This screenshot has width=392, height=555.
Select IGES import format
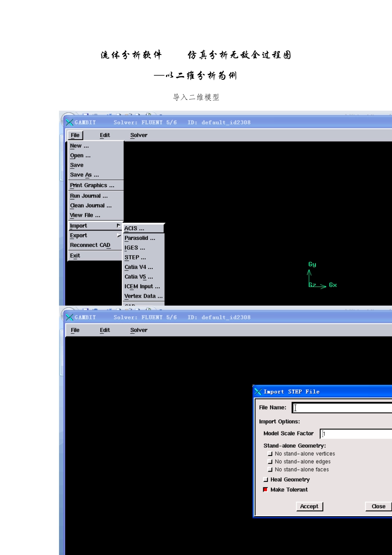(x=135, y=248)
